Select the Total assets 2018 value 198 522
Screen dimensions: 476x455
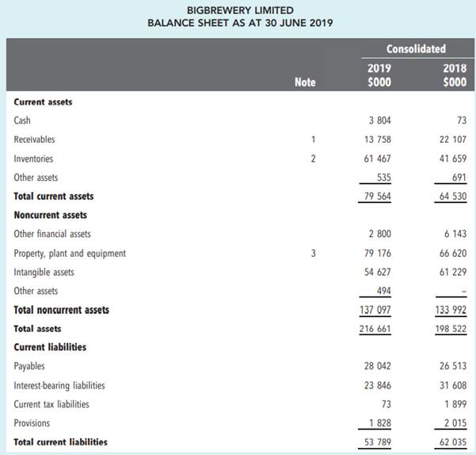point(451,328)
